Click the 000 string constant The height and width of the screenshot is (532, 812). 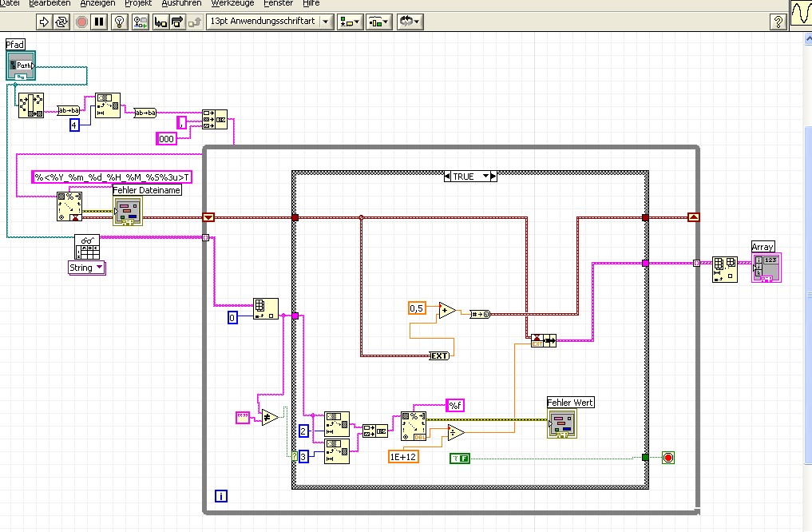coord(166,139)
